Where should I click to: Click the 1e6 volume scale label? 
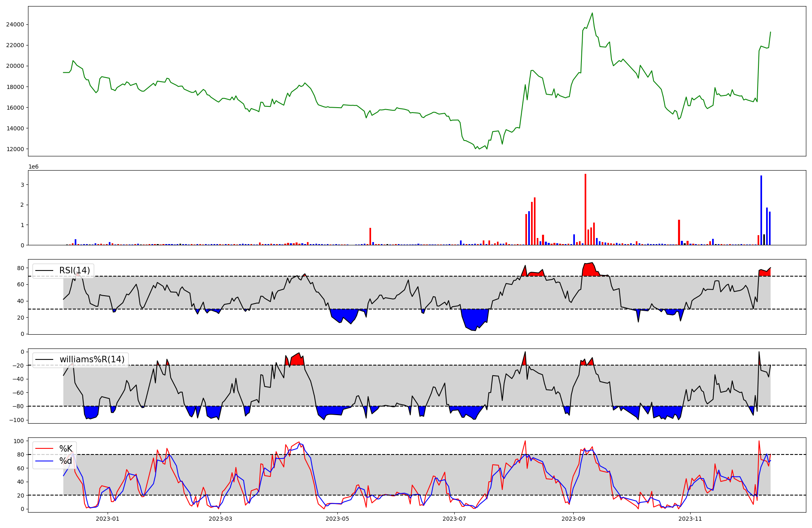[33, 167]
